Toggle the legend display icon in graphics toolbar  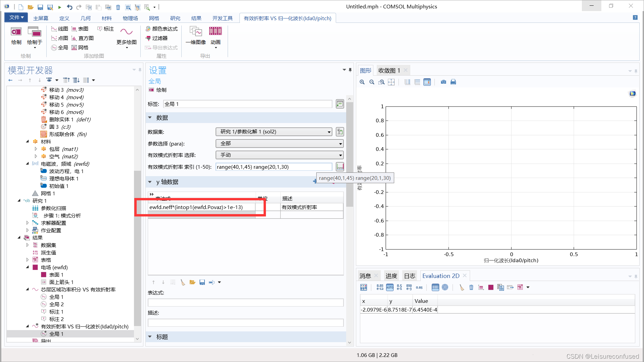(427, 82)
